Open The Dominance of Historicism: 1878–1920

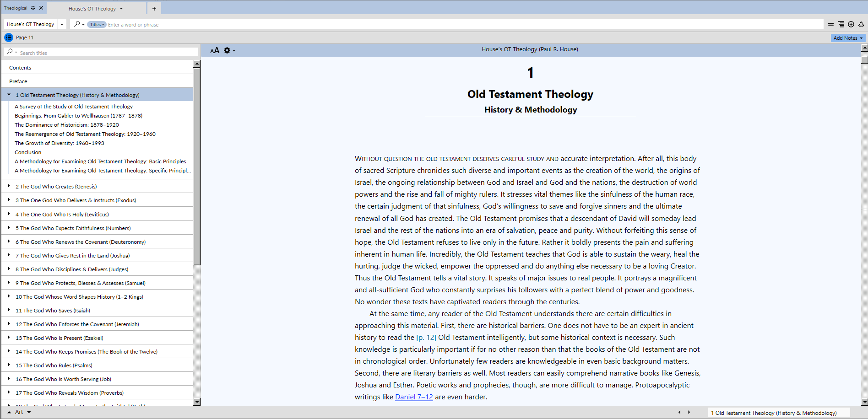(67, 125)
